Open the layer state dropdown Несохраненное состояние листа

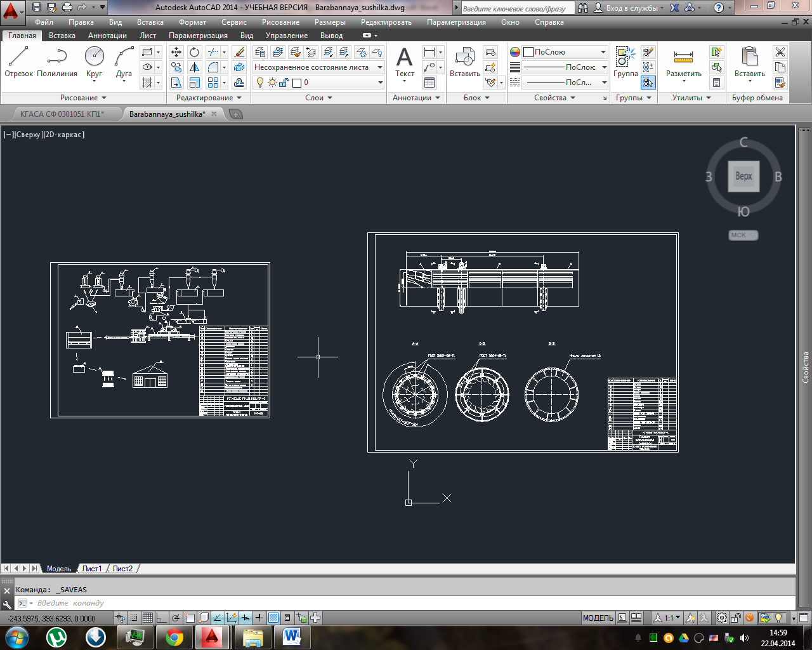318,67
